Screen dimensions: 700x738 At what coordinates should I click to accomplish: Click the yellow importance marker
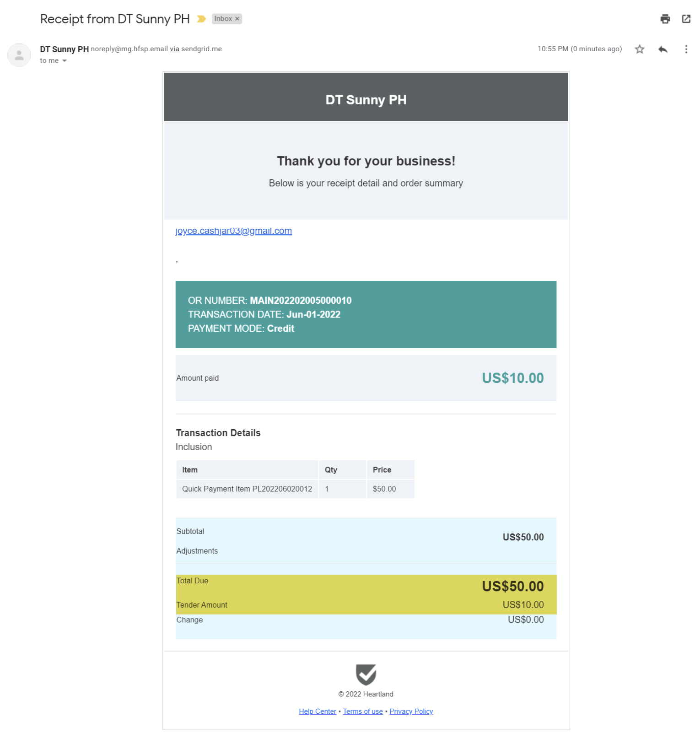pyautogui.click(x=201, y=19)
